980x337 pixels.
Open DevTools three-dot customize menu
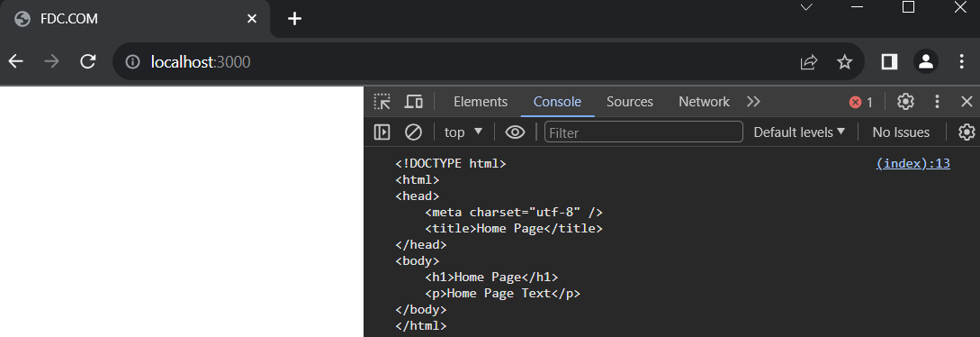pyautogui.click(x=937, y=101)
